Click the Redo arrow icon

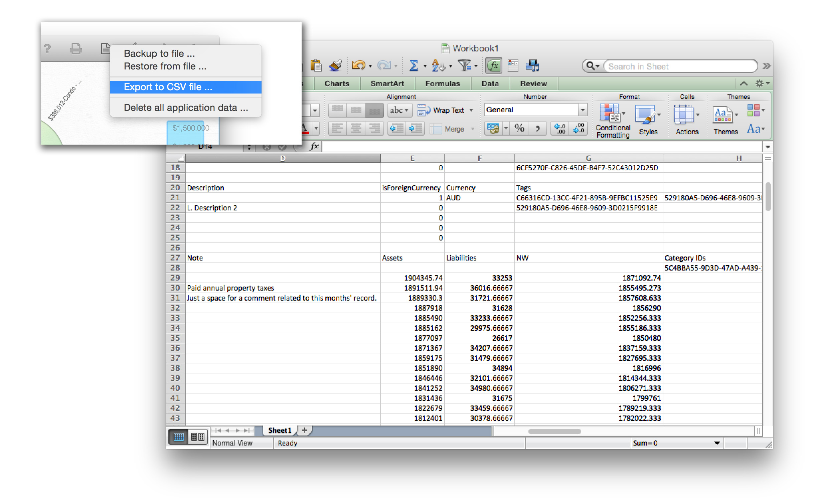383,65
